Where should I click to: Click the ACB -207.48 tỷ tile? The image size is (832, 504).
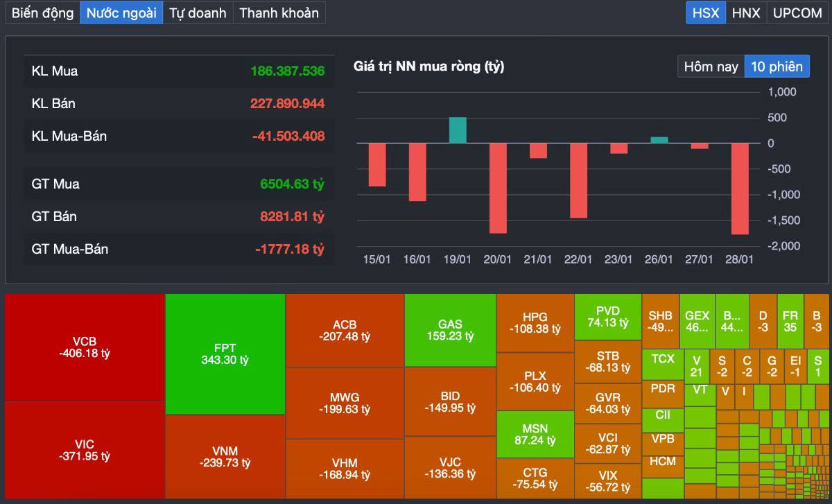[345, 330]
